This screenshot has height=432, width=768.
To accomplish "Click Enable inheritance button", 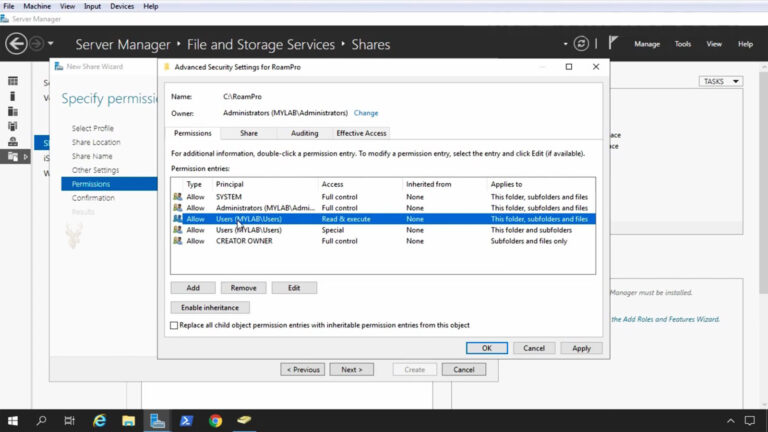I will [210, 308].
